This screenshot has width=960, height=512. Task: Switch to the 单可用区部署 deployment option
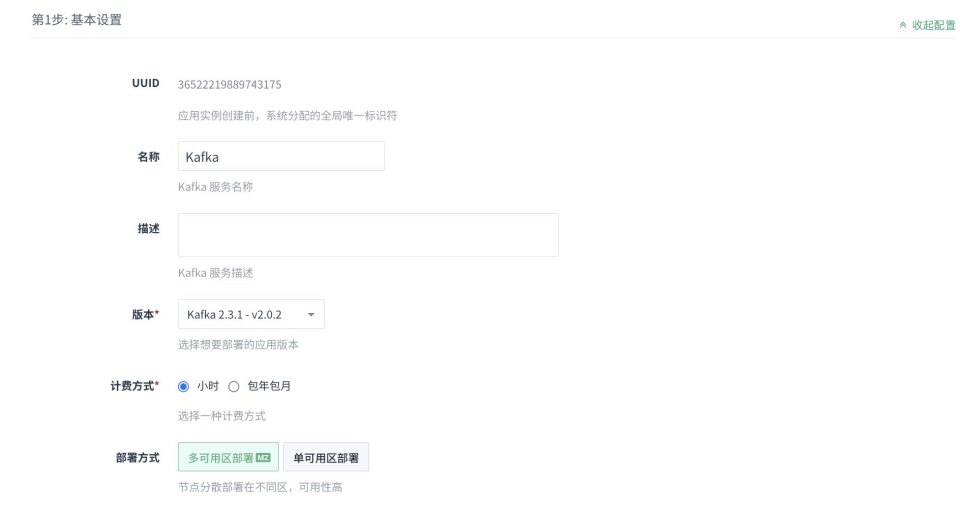tap(326, 458)
